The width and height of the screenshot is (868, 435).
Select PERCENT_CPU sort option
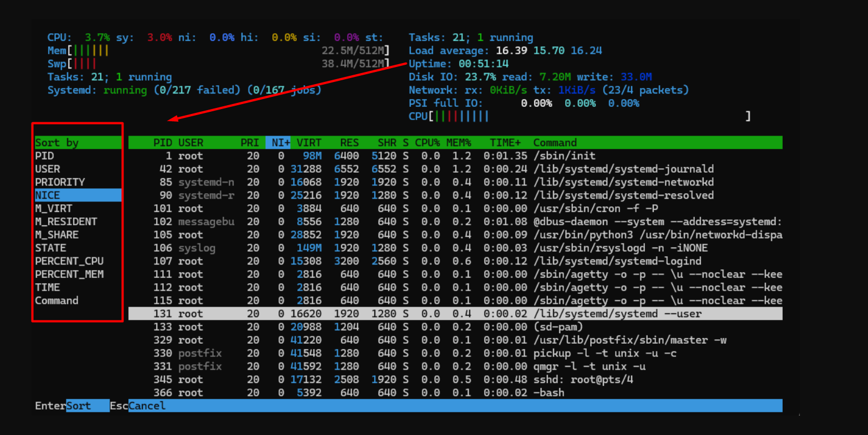[x=69, y=261]
